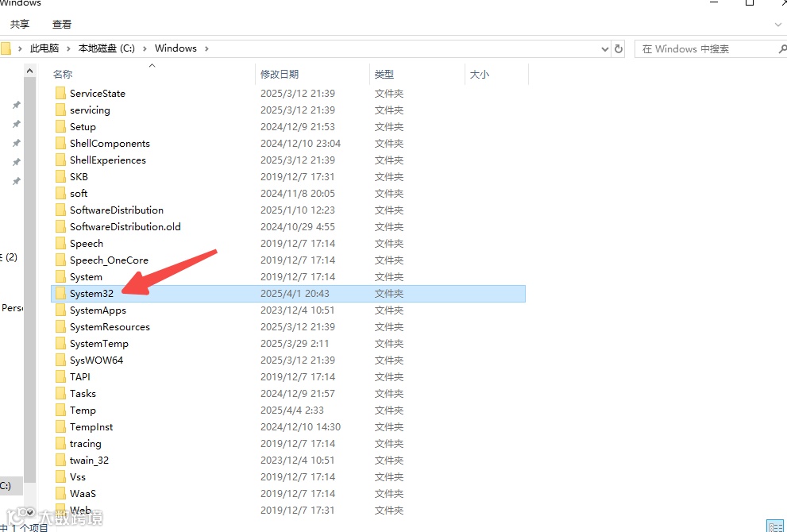Select the ShellExperiences folder icon
The image size is (787, 532).
[60, 160]
